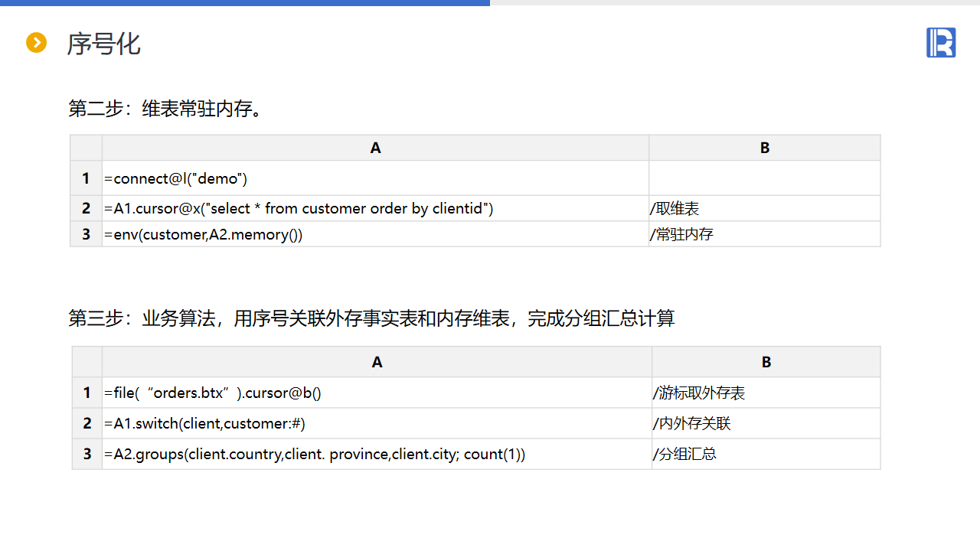Select column A header above =connect@l("demo")

[x=375, y=148]
